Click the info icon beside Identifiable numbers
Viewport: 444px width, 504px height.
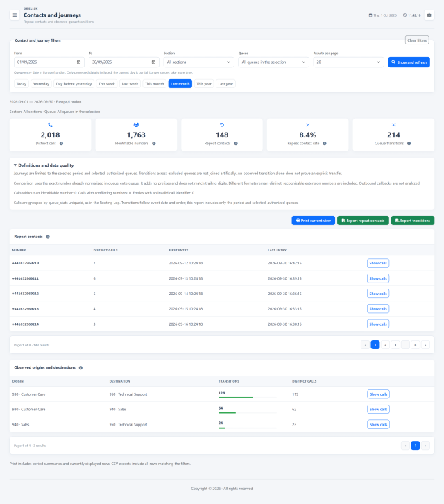click(154, 144)
